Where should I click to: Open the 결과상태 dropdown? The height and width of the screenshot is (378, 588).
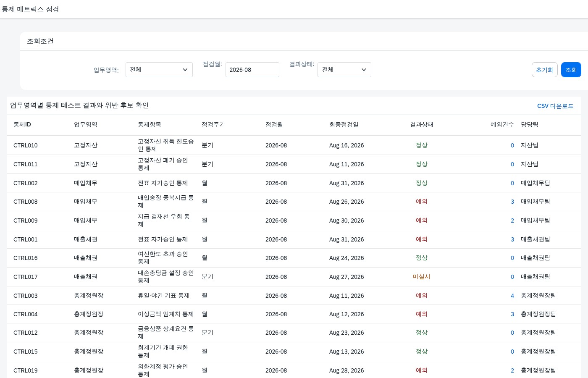[344, 70]
